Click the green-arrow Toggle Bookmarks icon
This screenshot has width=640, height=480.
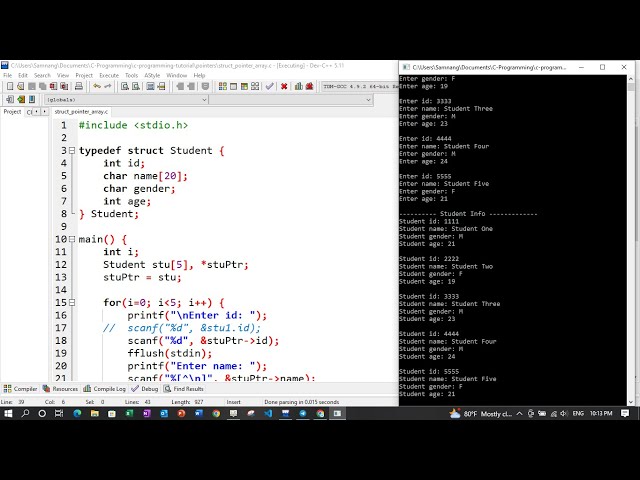21,100
